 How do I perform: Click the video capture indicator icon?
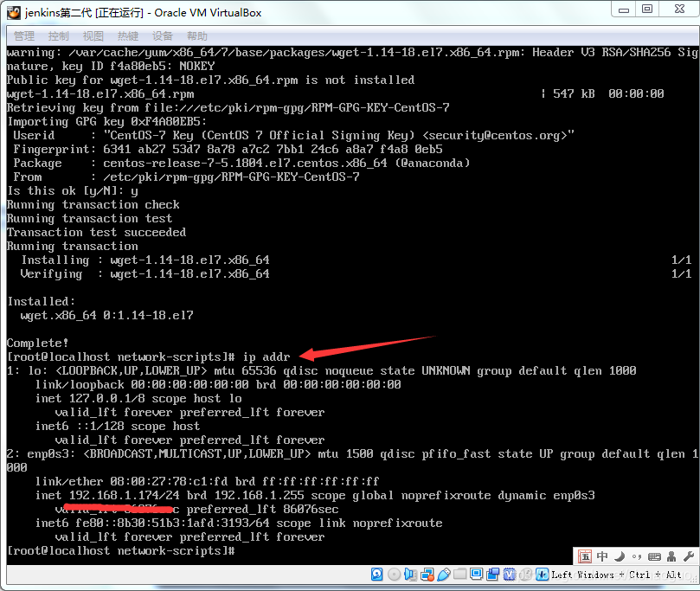coord(493,575)
